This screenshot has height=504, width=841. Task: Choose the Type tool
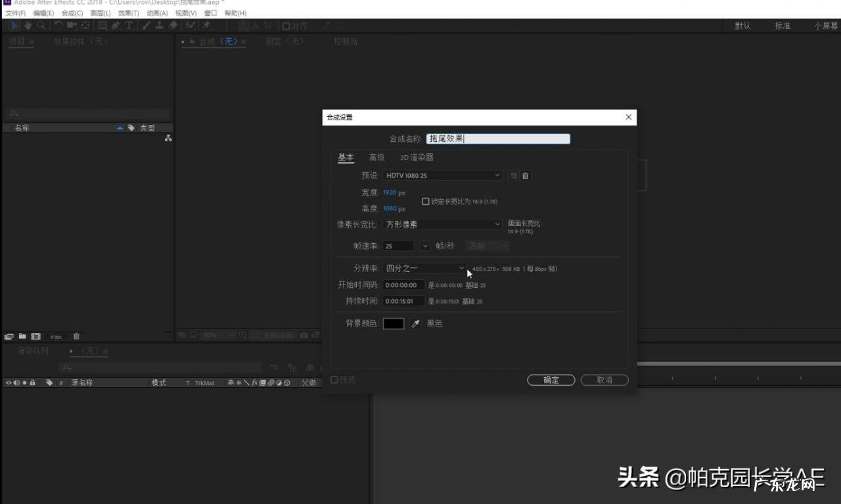tap(129, 26)
